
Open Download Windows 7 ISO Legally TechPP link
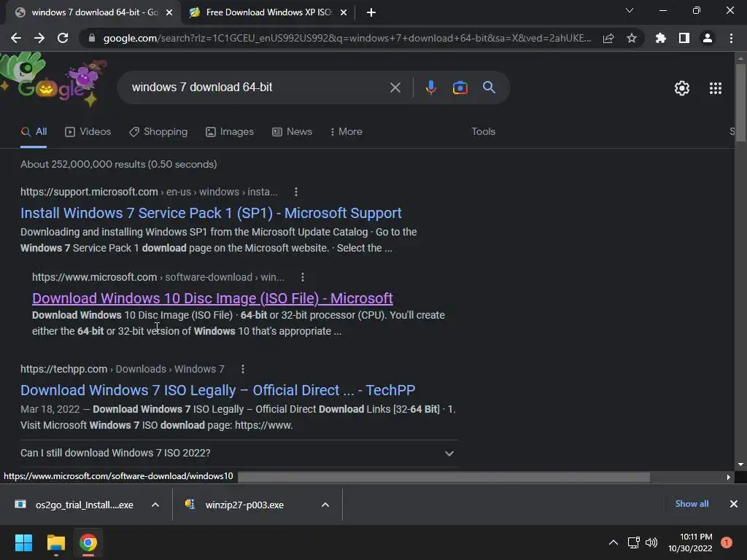(x=217, y=391)
